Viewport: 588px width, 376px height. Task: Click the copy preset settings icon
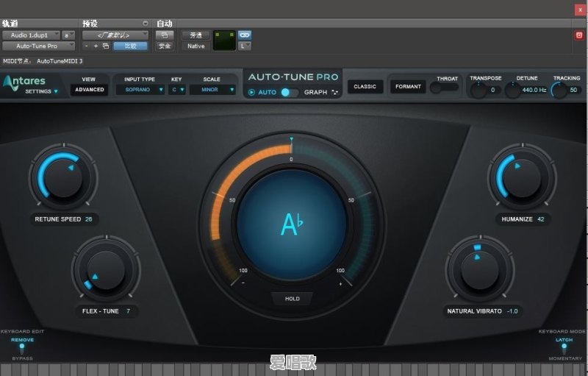click(106, 46)
